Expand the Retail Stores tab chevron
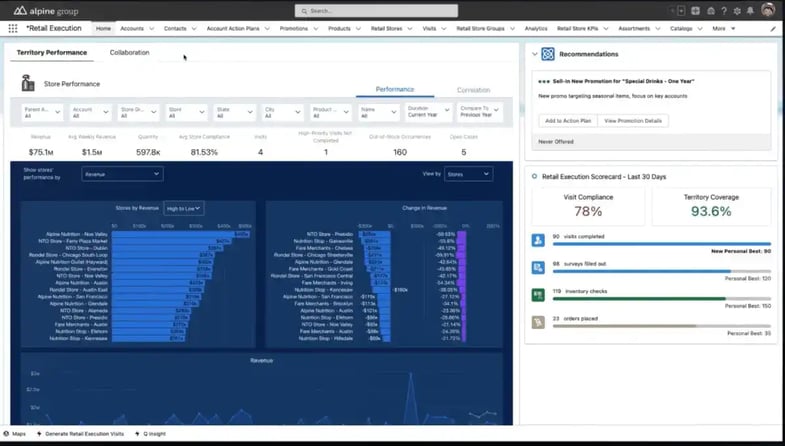The width and height of the screenshot is (785, 446). [410, 29]
